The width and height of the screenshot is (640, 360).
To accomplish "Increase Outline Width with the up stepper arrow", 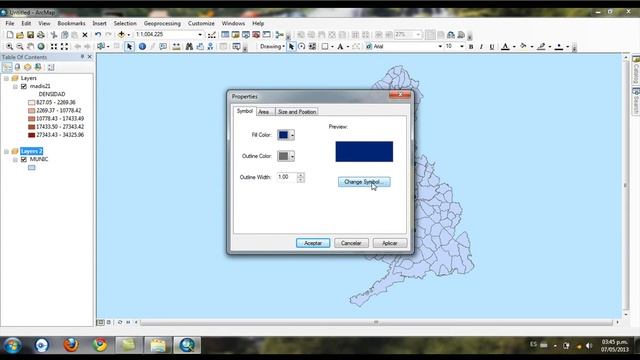I will [301, 175].
